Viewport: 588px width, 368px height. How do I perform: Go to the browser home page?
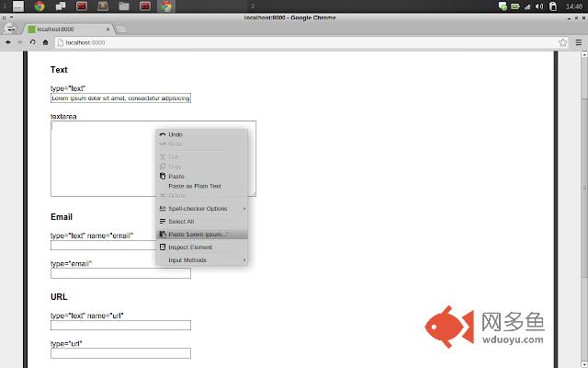(x=45, y=41)
